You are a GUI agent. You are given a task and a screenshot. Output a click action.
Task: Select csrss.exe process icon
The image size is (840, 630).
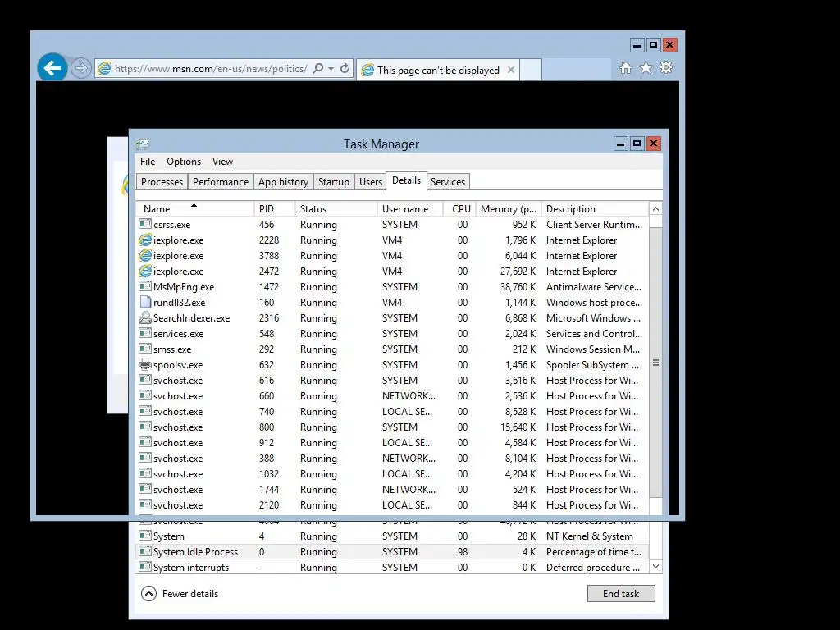tap(144, 224)
